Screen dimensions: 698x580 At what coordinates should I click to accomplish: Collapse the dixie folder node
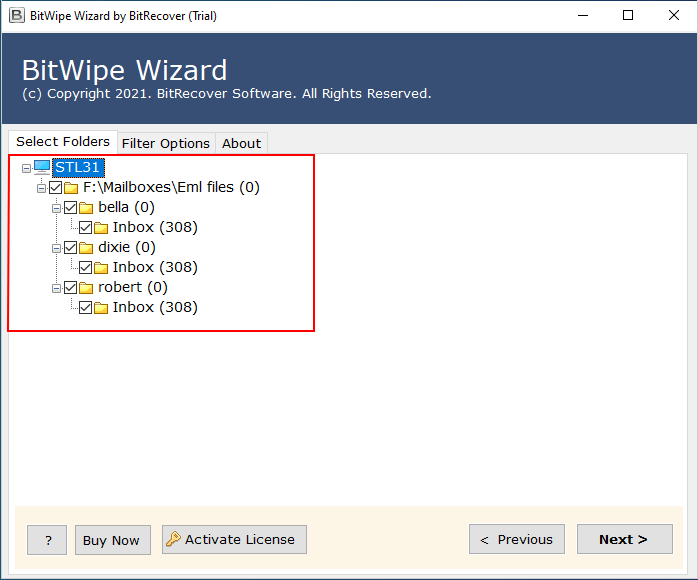pos(56,248)
